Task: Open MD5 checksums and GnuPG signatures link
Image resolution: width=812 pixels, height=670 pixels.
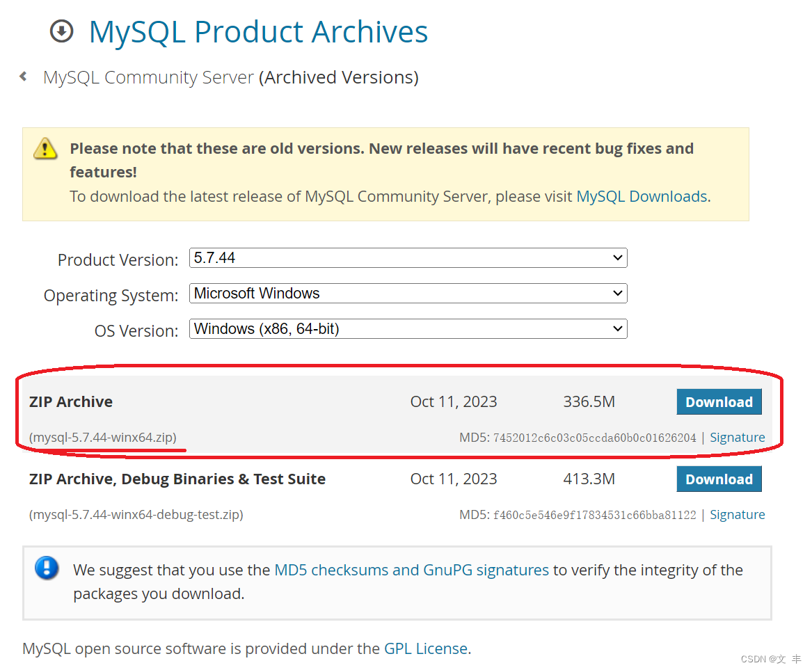Action: 411,570
